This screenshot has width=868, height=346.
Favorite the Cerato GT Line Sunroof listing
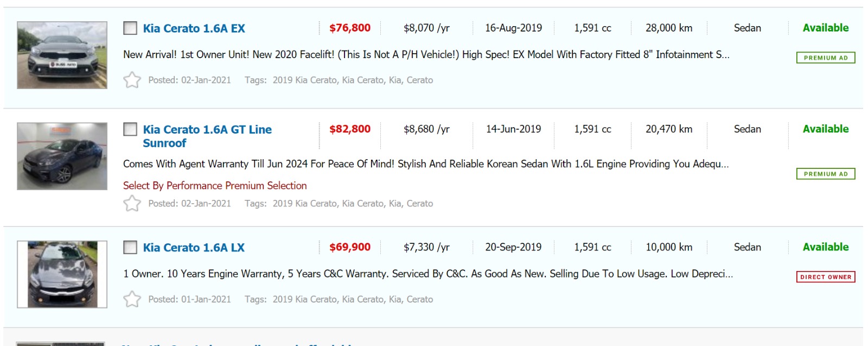point(132,204)
